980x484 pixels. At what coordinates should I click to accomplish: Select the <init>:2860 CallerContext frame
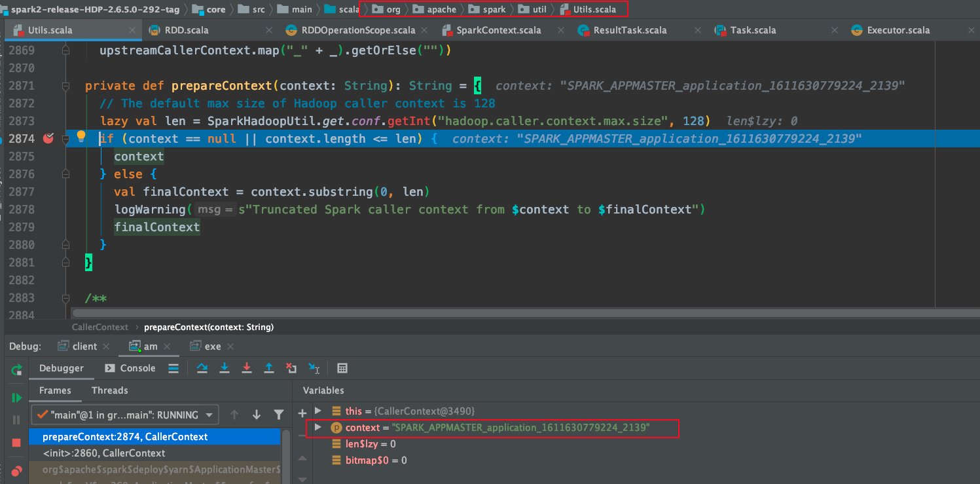pos(104,453)
